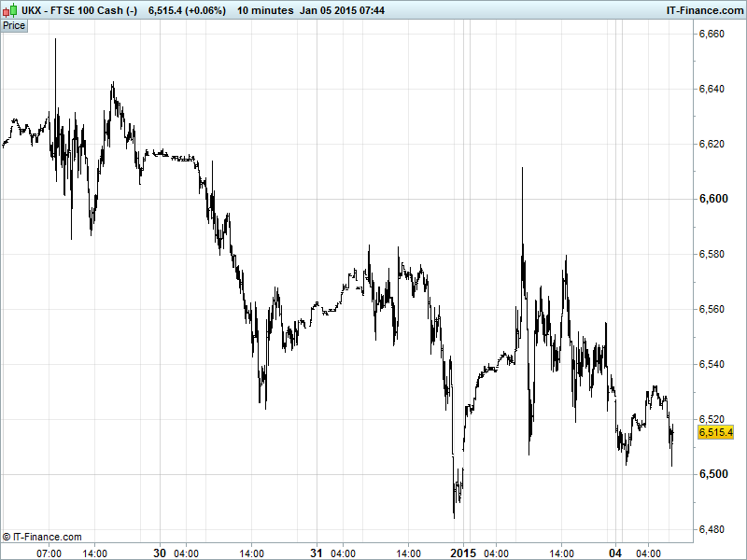Image resolution: width=747 pixels, height=560 pixels.
Task: Click the 07:00 label on time axis
Action: point(49,553)
